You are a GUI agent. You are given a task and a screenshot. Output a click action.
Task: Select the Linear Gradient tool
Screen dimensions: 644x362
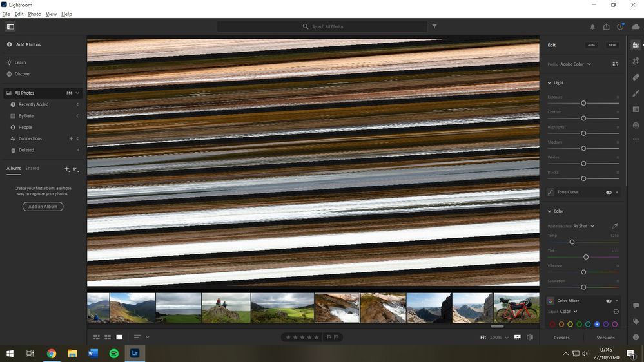(636, 109)
